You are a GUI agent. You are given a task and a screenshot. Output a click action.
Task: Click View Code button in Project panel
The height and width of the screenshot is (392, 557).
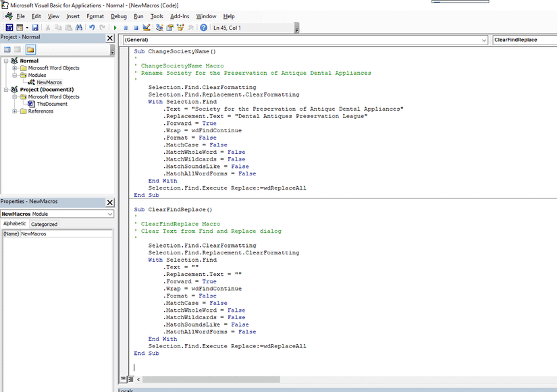click(7, 50)
